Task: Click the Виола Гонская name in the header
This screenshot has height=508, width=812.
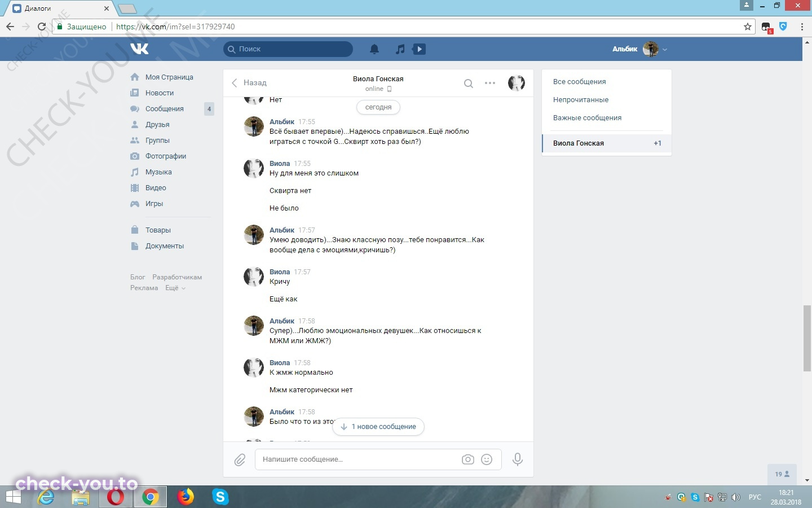Action: (378, 79)
